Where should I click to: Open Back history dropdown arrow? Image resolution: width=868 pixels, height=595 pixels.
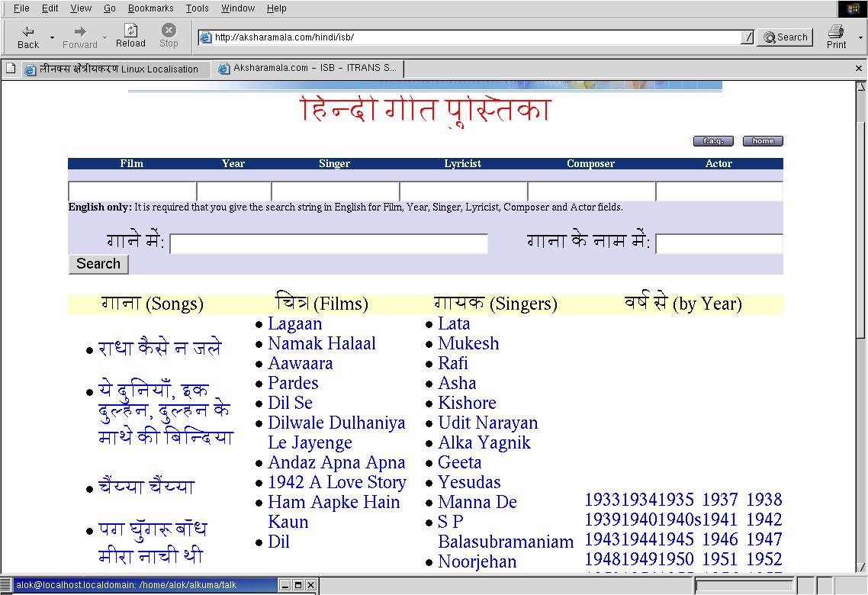pyautogui.click(x=52, y=37)
